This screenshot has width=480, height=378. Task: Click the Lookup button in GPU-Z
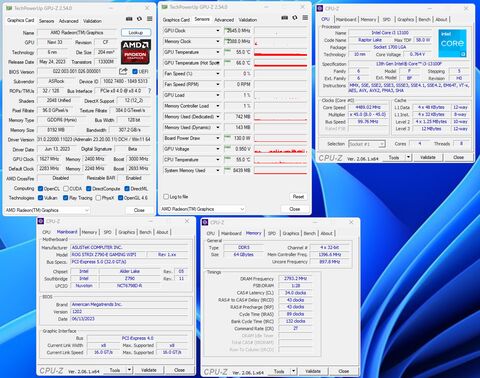point(136,32)
